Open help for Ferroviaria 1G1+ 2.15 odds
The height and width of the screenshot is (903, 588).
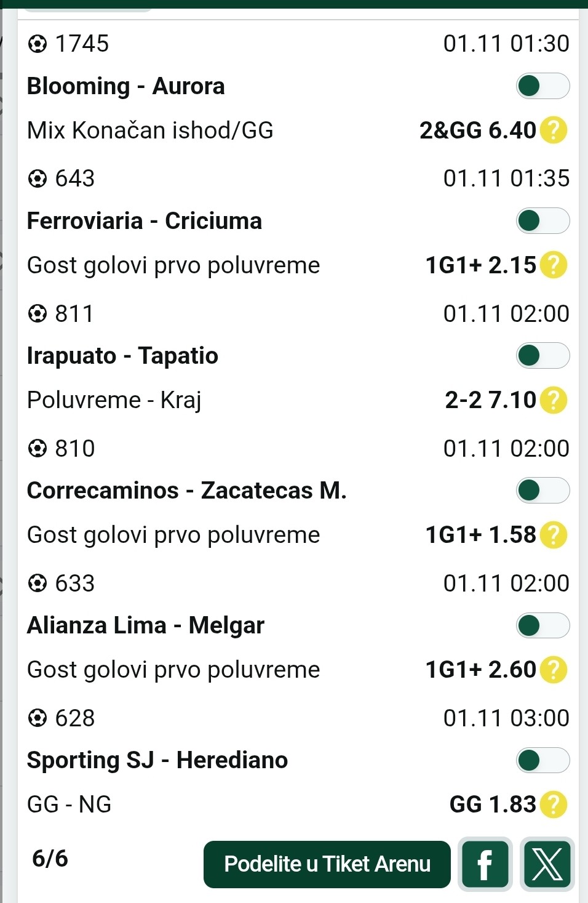(x=553, y=265)
